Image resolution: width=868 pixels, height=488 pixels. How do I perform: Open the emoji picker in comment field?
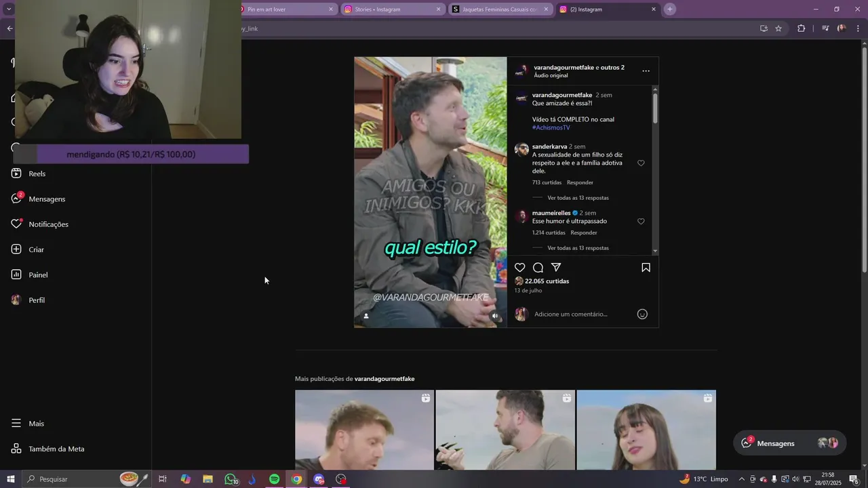[x=642, y=314]
